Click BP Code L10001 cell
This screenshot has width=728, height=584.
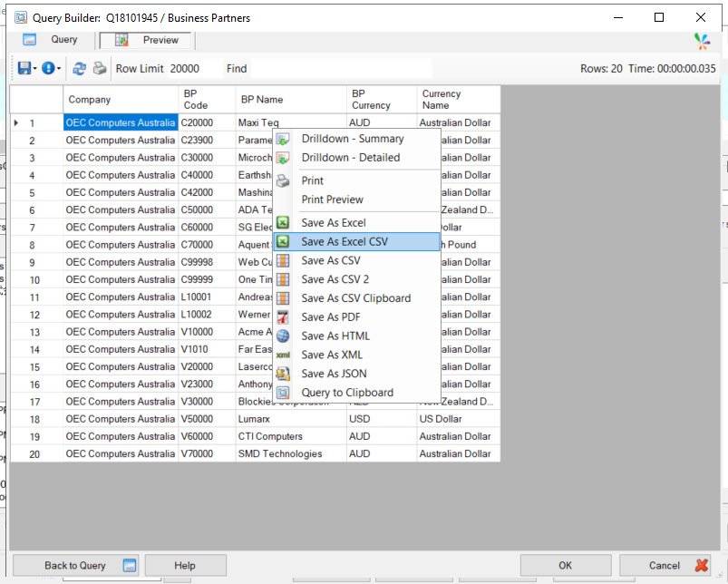[207, 297]
